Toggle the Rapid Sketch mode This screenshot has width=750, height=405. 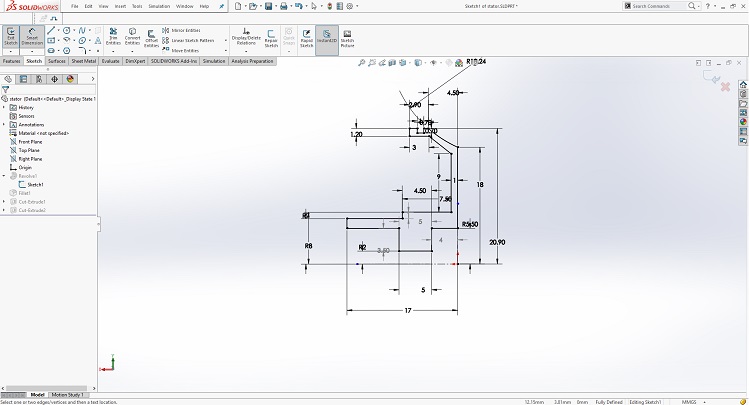[x=307, y=38]
